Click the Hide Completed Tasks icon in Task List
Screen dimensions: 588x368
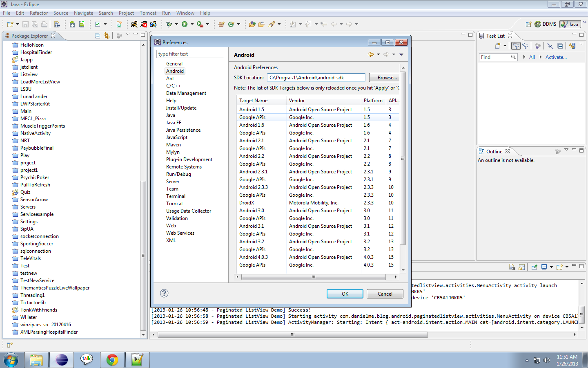tap(550, 46)
